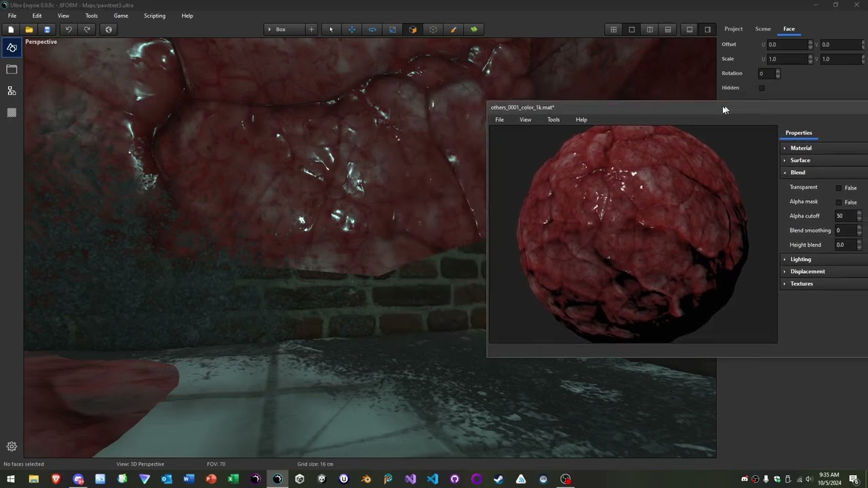This screenshot has width=868, height=488.
Task: Expand the Displacement section
Action: point(823,271)
